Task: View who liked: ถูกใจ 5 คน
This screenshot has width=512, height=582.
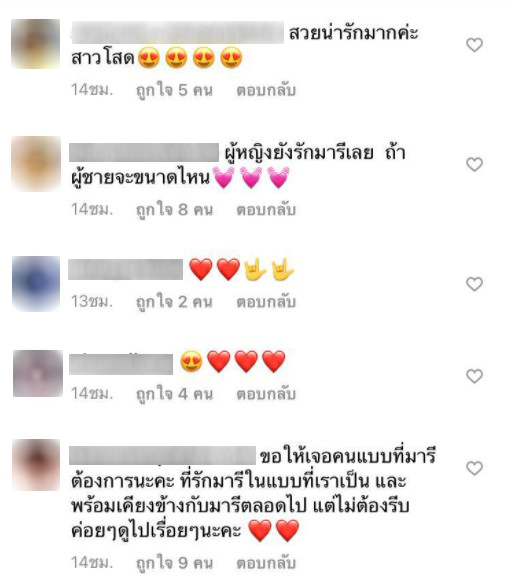Action: click(x=174, y=91)
